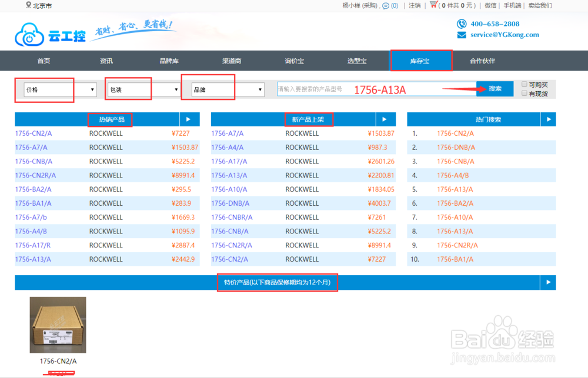Click the service@YGKong.com email link

pyautogui.click(x=505, y=35)
